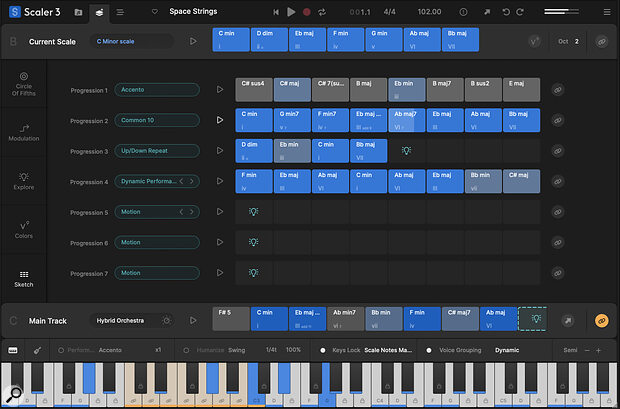This screenshot has width=620, height=409.
Task: Open the hamburger menu at top right
Action: 607,12
